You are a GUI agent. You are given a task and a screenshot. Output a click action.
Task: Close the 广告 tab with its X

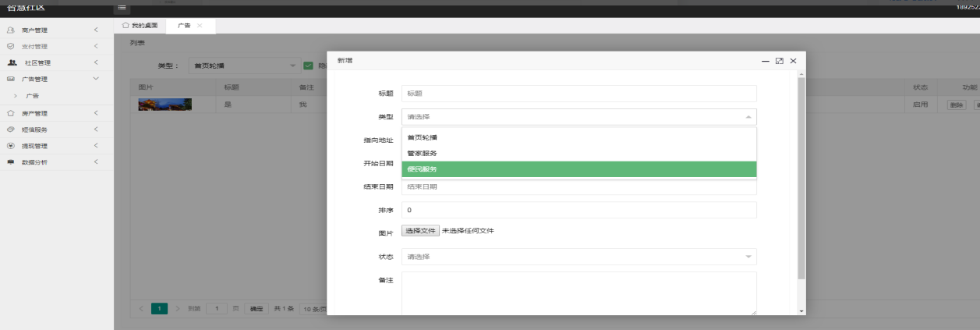click(200, 26)
